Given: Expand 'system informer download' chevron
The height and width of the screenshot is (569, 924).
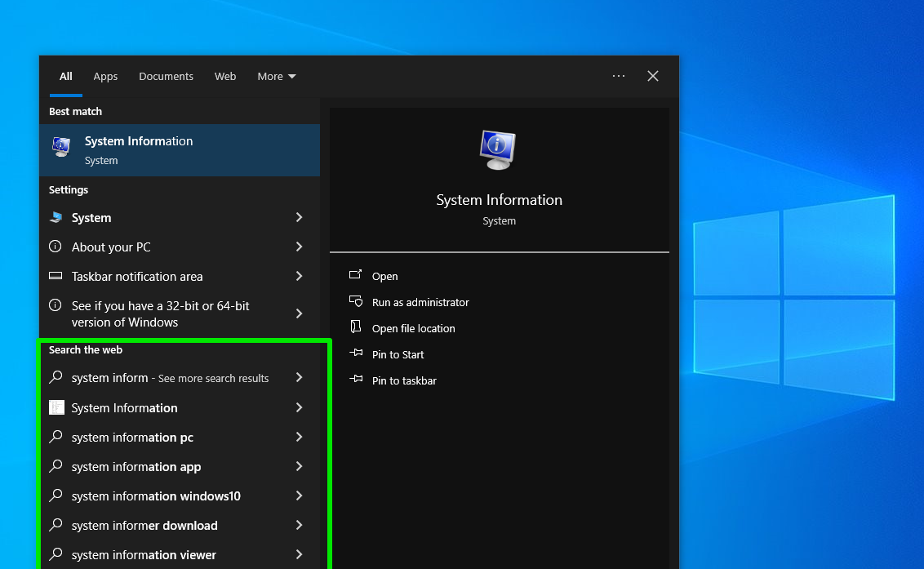Looking at the screenshot, I should point(299,525).
